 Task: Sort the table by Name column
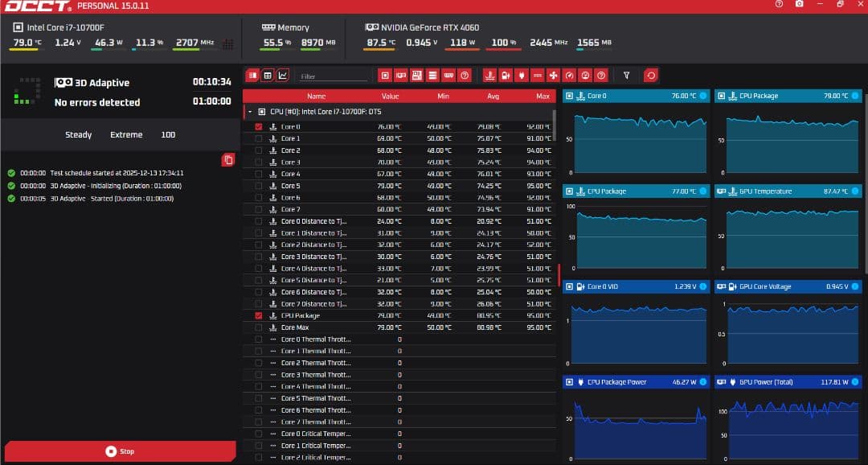(x=316, y=97)
